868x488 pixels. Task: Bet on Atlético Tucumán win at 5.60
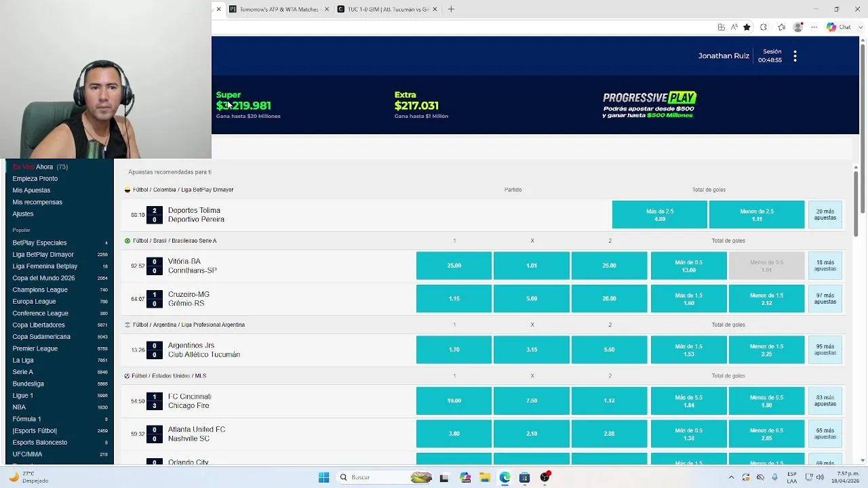point(609,350)
